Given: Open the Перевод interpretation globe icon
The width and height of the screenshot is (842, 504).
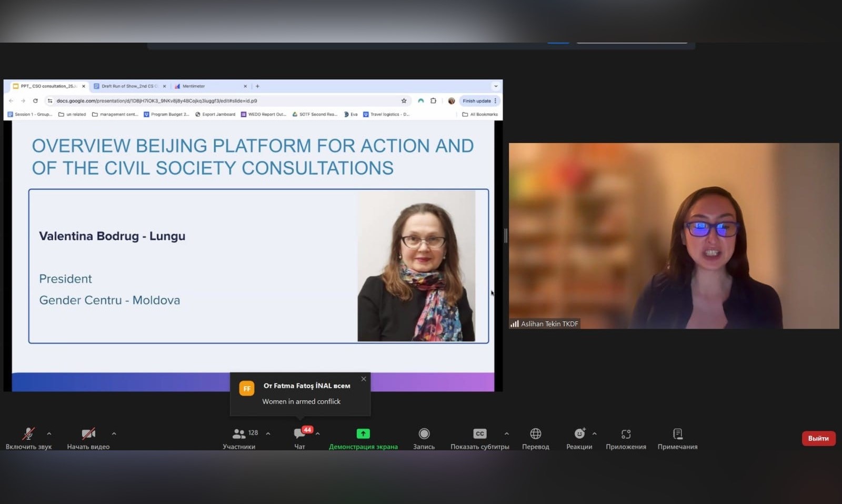Looking at the screenshot, I should (535, 434).
